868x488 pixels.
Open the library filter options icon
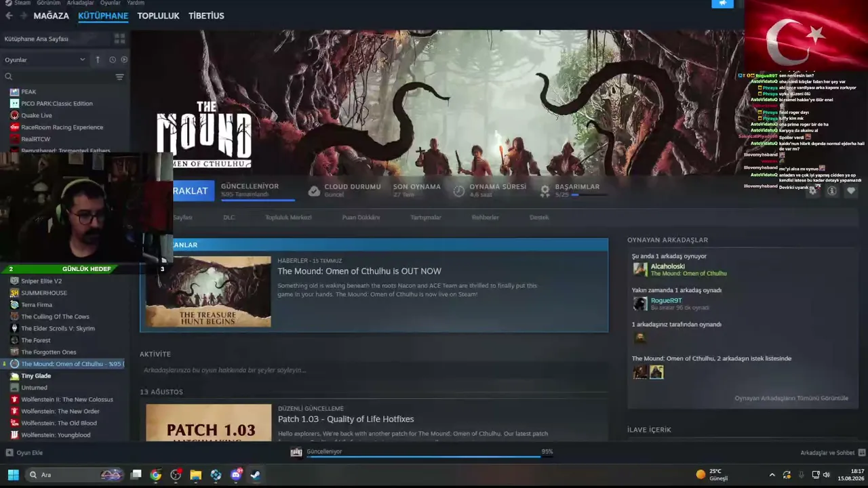120,77
